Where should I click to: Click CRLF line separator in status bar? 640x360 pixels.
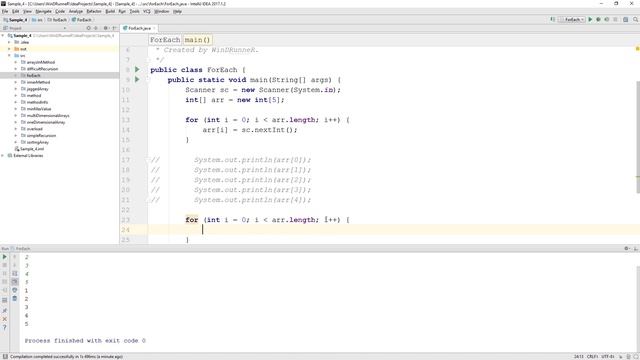point(592,357)
